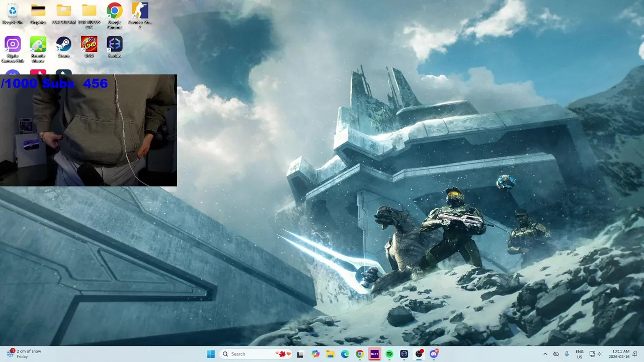Launch the UNO game shortcut
Screen dimensions: 644x362
(89, 47)
